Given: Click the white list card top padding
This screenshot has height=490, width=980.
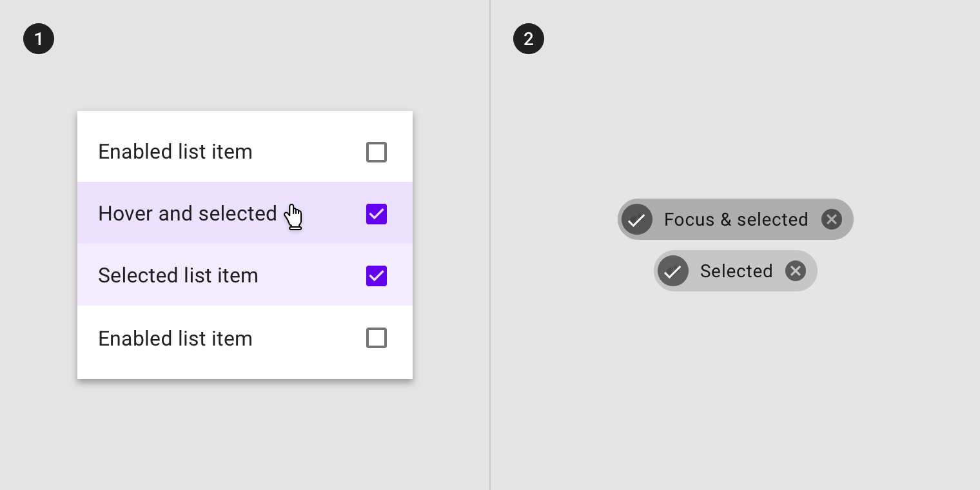Looking at the screenshot, I should (x=245, y=116).
